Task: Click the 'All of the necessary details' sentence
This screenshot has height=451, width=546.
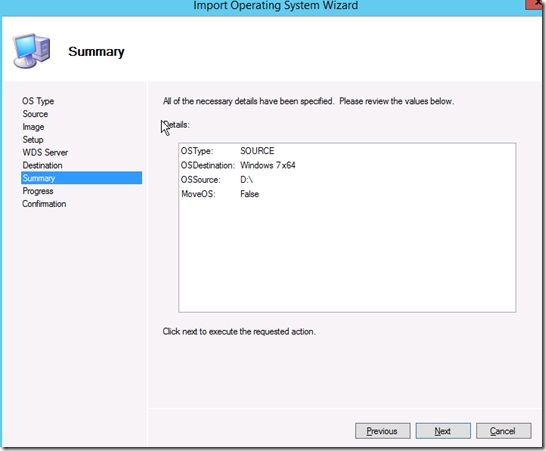Action: point(309,101)
